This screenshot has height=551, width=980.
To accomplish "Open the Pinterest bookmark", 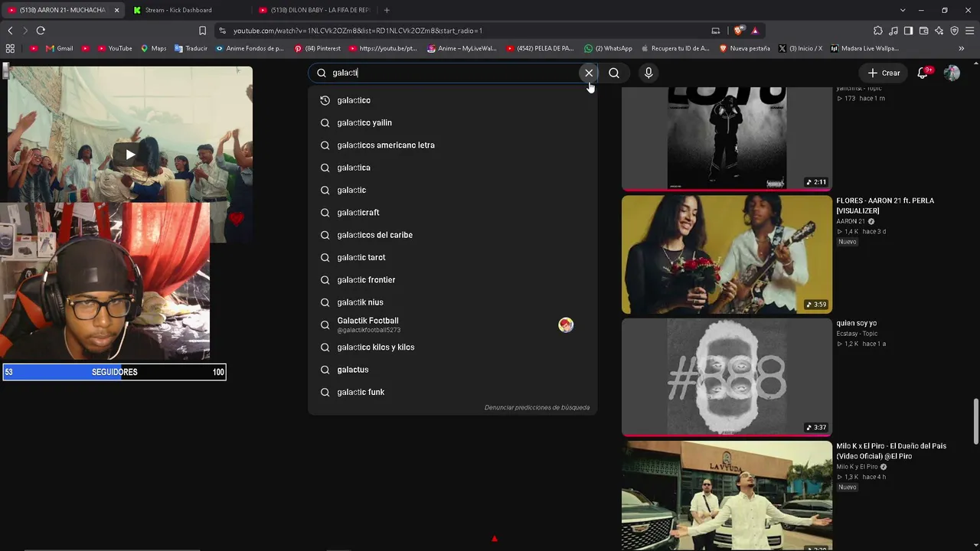I will tap(317, 48).
